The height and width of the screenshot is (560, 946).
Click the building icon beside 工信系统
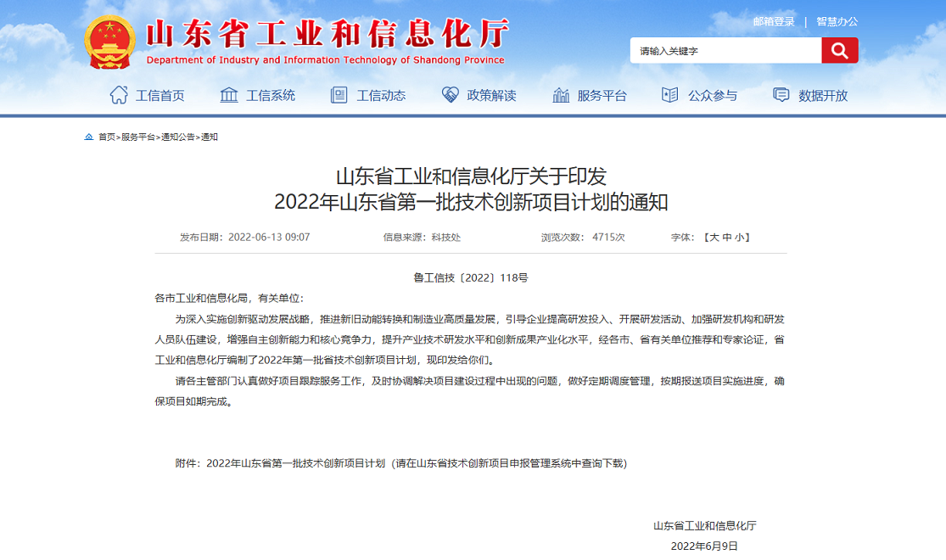[x=229, y=95]
